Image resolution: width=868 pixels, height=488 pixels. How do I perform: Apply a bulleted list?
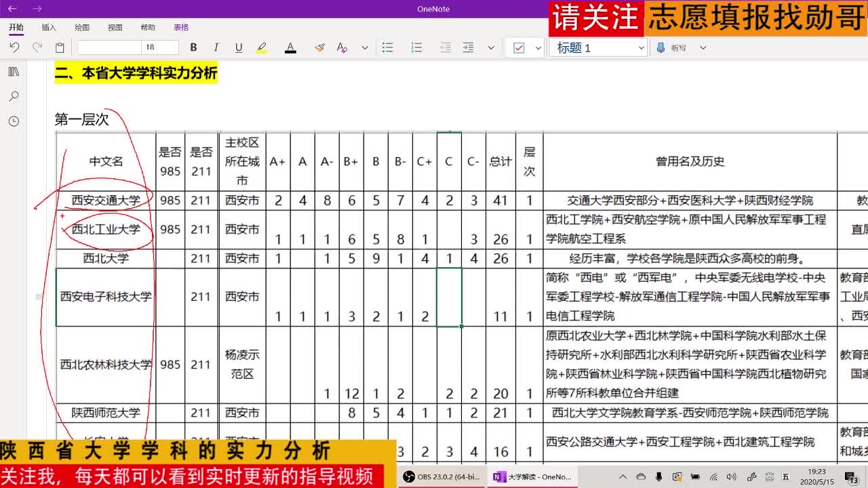[x=388, y=47]
